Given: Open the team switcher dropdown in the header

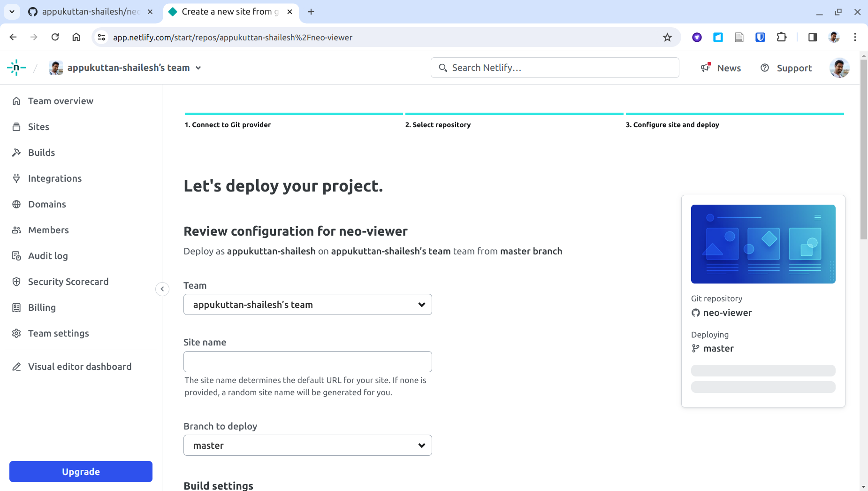Looking at the screenshot, I should (199, 67).
